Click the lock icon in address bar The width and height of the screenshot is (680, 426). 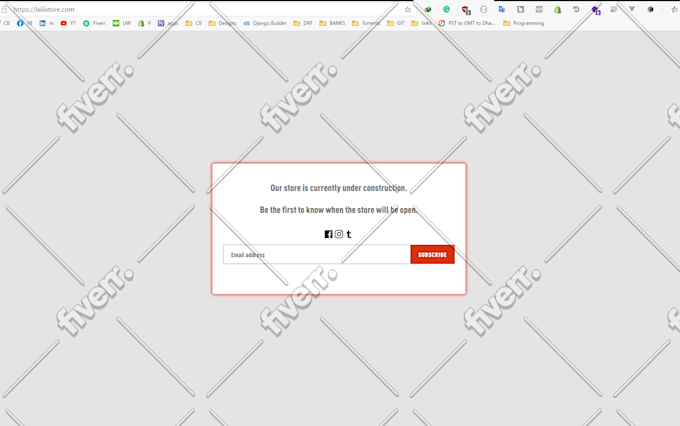4,9
